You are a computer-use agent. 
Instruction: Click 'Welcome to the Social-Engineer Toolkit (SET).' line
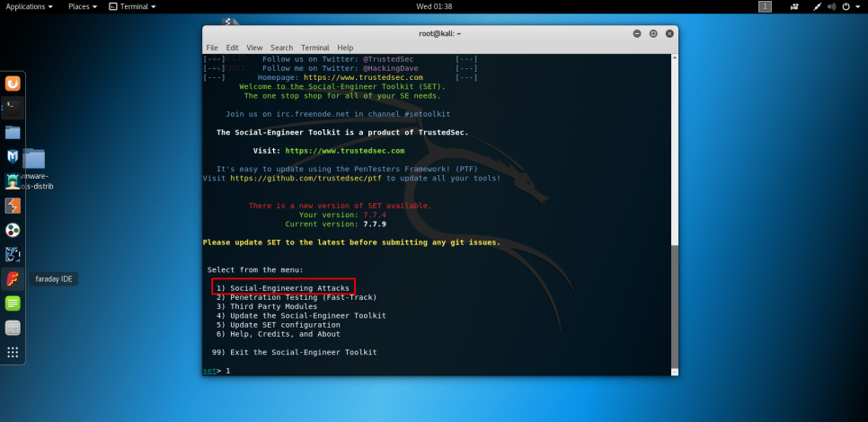[x=342, y=87]
